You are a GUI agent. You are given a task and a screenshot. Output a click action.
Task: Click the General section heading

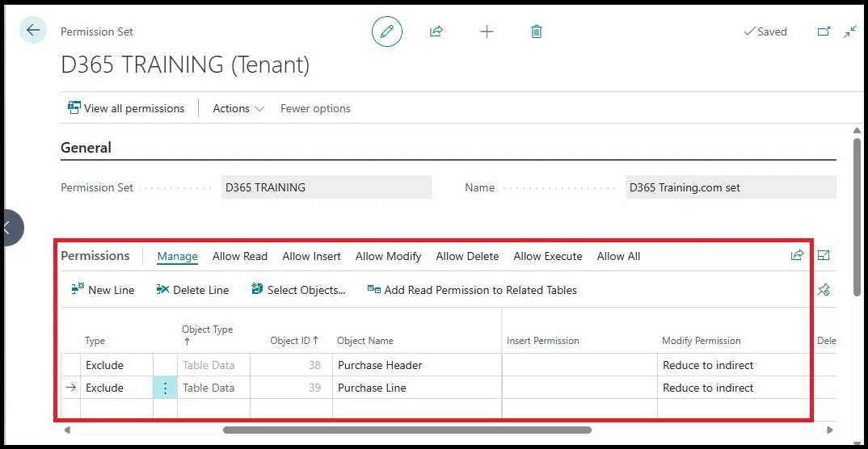[86, 148]
